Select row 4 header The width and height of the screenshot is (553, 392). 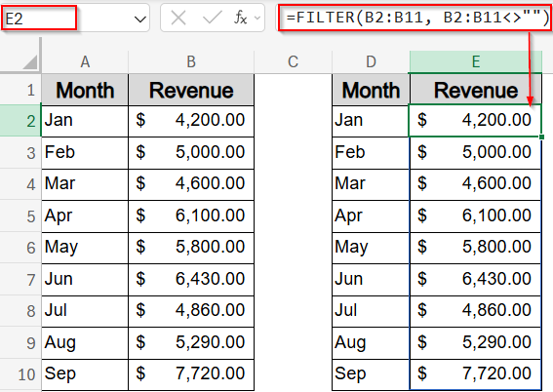tap(20, 184)
